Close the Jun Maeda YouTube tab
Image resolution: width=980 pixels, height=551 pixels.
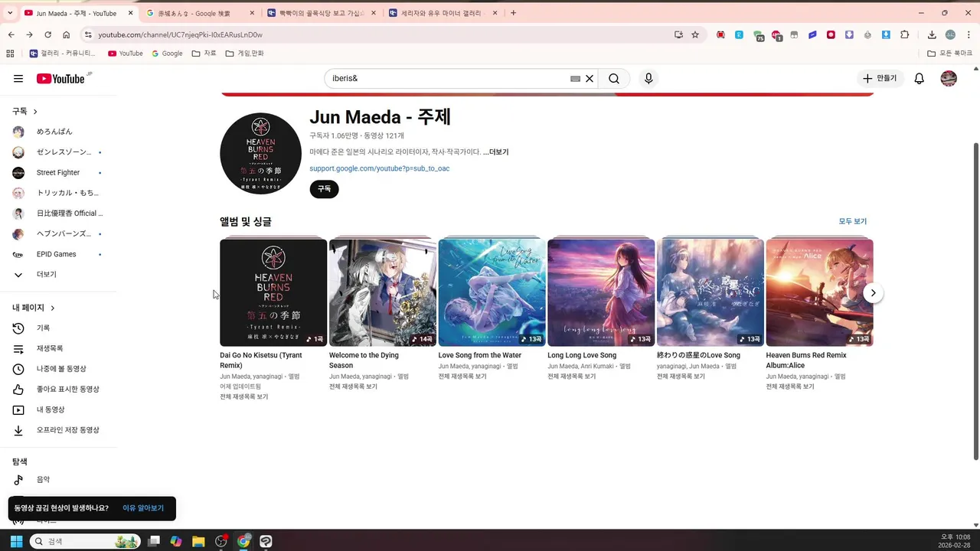tap(130, 13)
